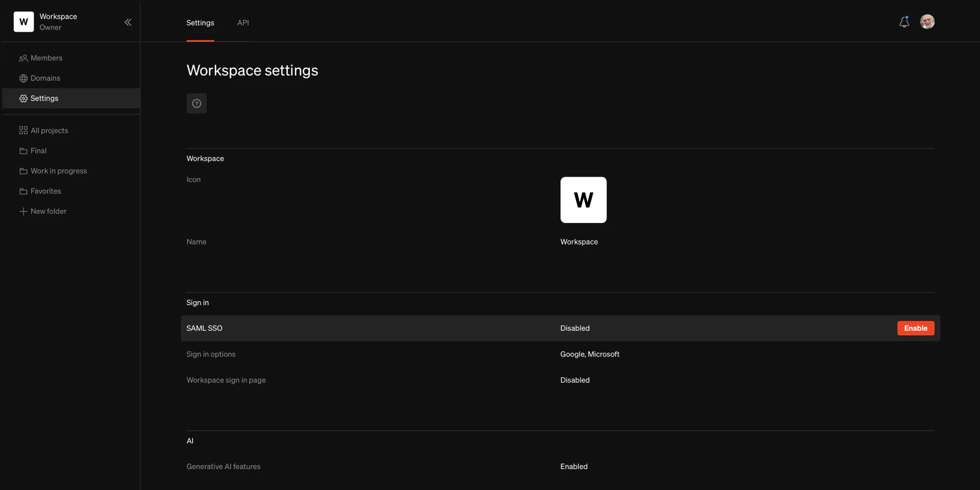The height and width of the screenshot is (490, 980).
Task: Click the Settings gear icon in sidebar
Action: click(x=23, y=99)
